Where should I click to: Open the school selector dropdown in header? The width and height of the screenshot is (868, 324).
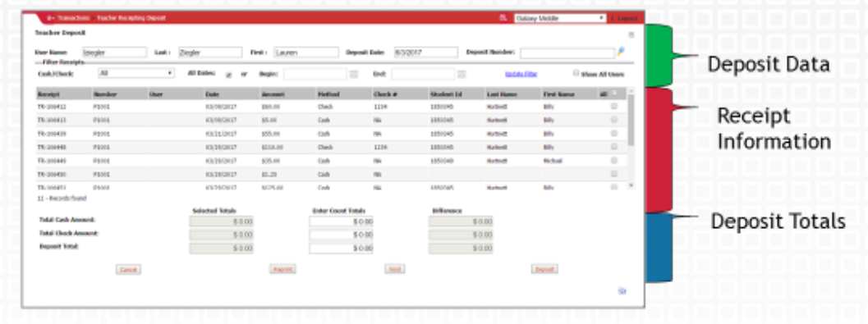[x=560, y=18]
